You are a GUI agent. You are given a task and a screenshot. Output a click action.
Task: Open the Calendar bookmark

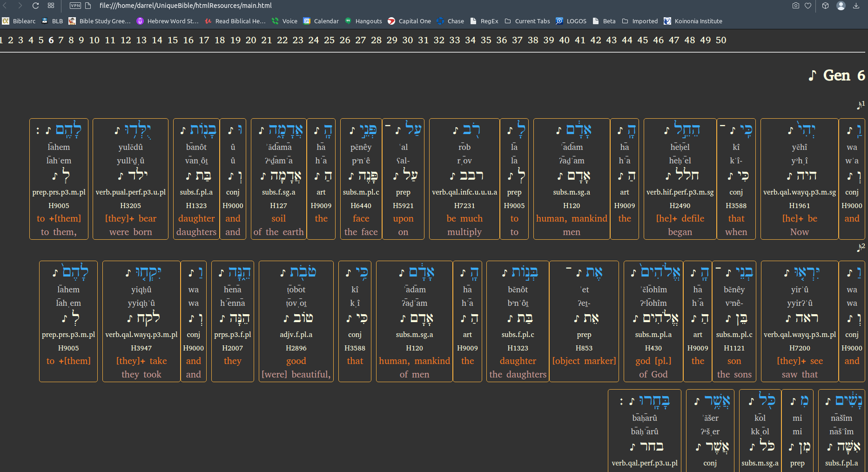click(321, 21)
